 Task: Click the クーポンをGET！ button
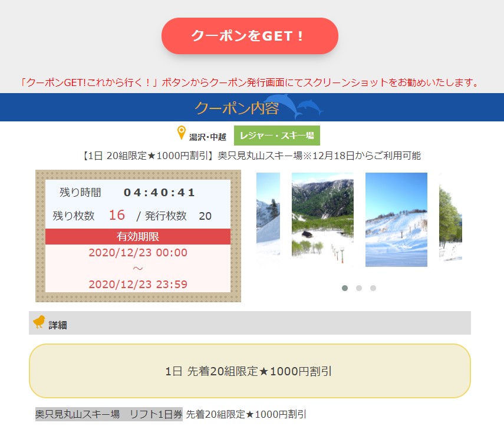(249, 36)
